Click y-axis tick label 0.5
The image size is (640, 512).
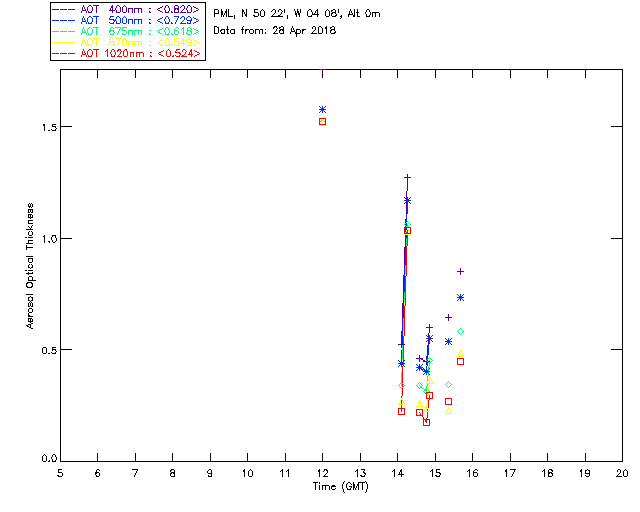[49, 350]
